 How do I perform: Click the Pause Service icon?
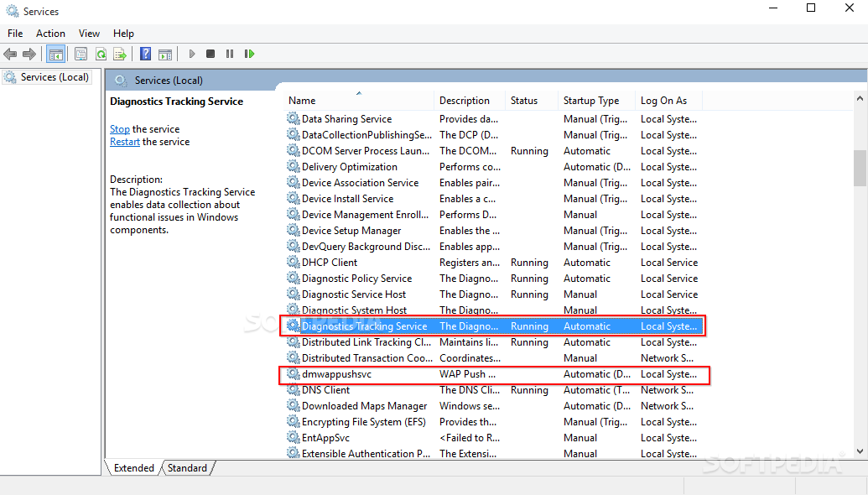pos(230,54)
